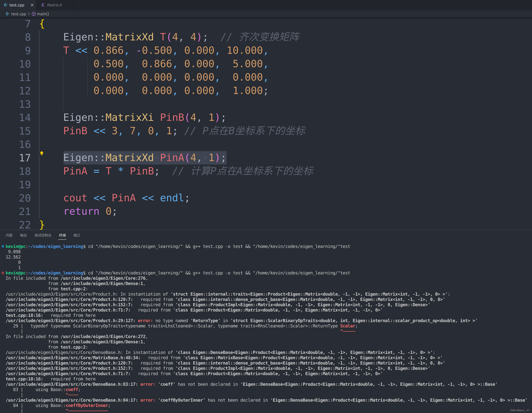Open the 问题 (Problems) panel tab
Viewport: 532px width, 413px height.
9,235
